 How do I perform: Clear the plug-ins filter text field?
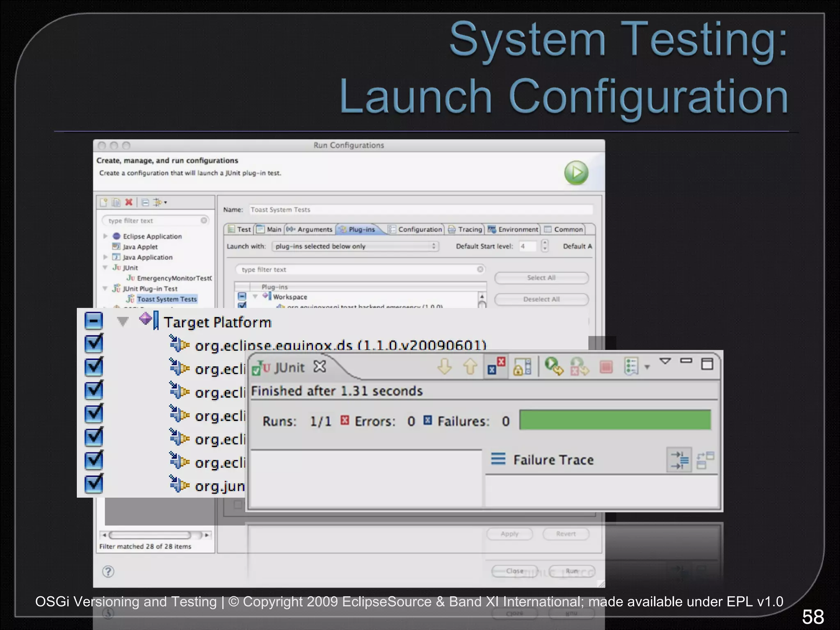(480, 269)
